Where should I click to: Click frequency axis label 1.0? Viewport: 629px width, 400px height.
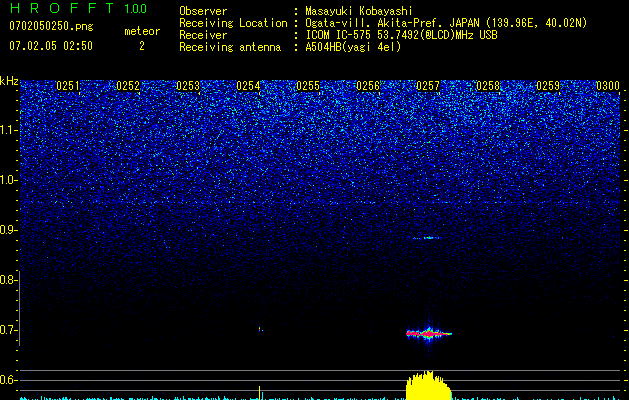pyautogui.click(x=9, y=180)
